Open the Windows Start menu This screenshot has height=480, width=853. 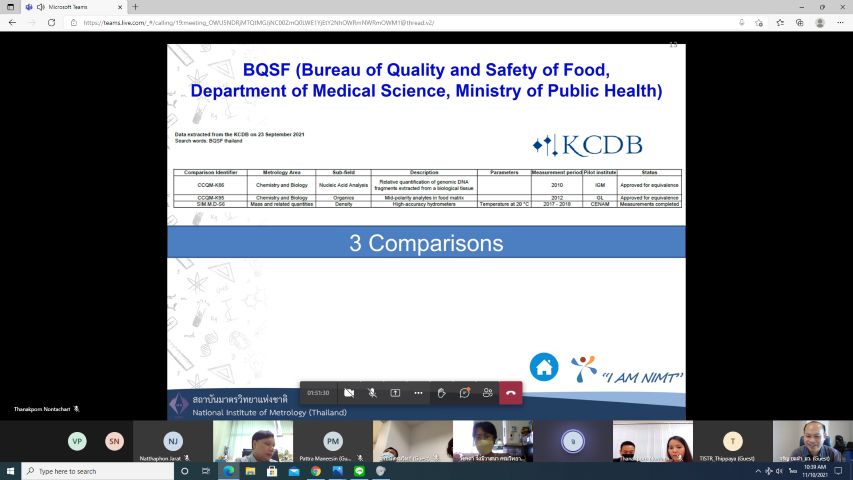(x=11, y=471)
